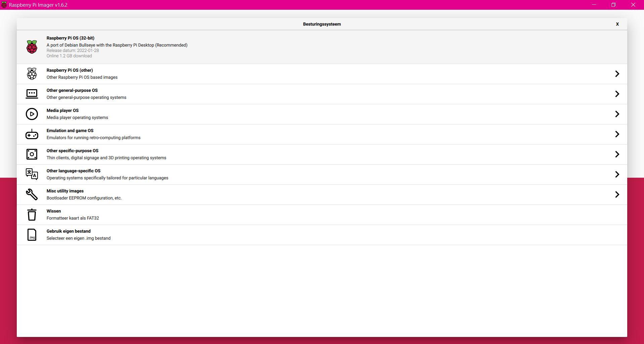The height and width of the screenshot is (344, 644).
Task: Open the Emulation and game OS submenu arrow
Action: pyautogui.click(x=617, y=134)
